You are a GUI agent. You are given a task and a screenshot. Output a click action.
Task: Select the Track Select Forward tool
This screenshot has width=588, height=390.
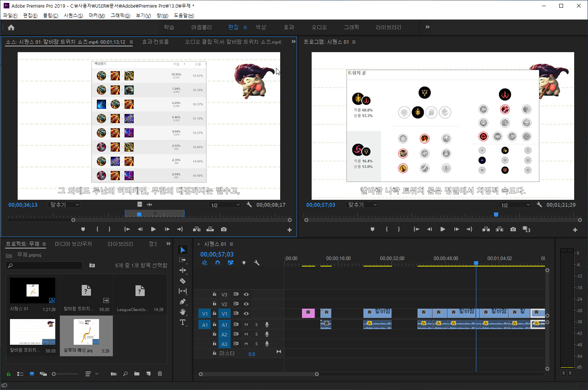(x=183, y=260)
